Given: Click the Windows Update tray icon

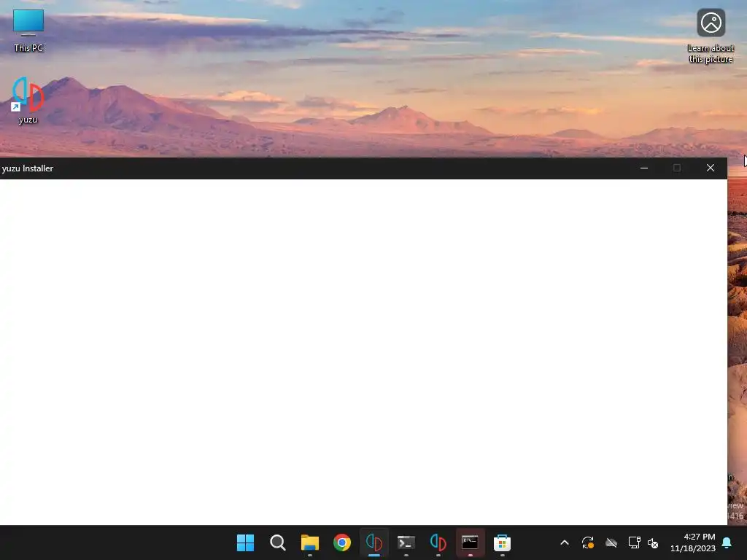Looking at the screenshot, I should point(587,542).
